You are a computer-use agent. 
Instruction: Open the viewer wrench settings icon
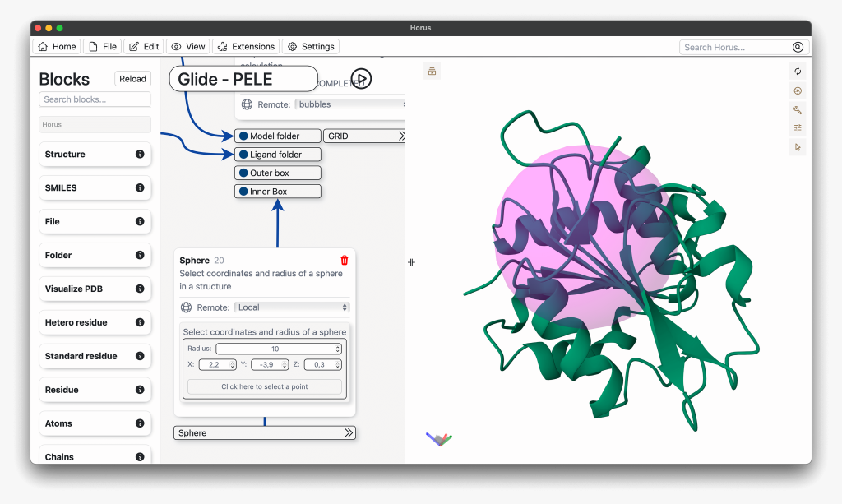797,109
